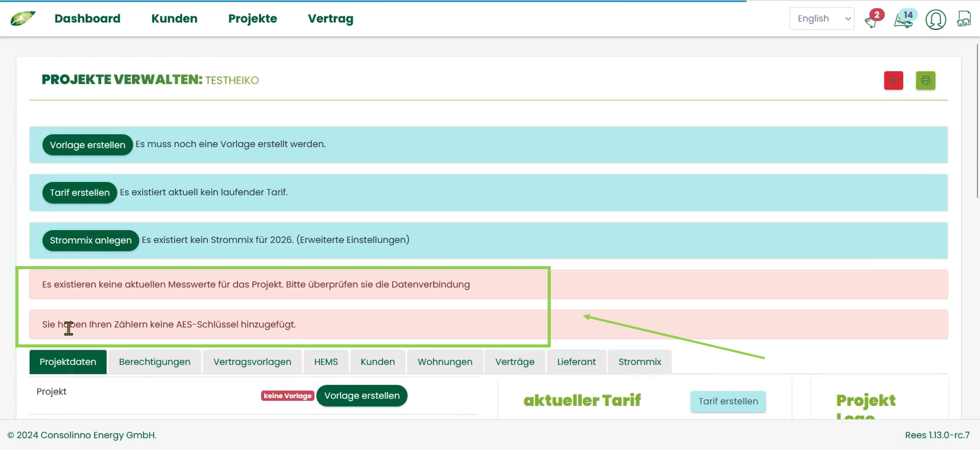Click the green print icon

[x=925, y=80]
